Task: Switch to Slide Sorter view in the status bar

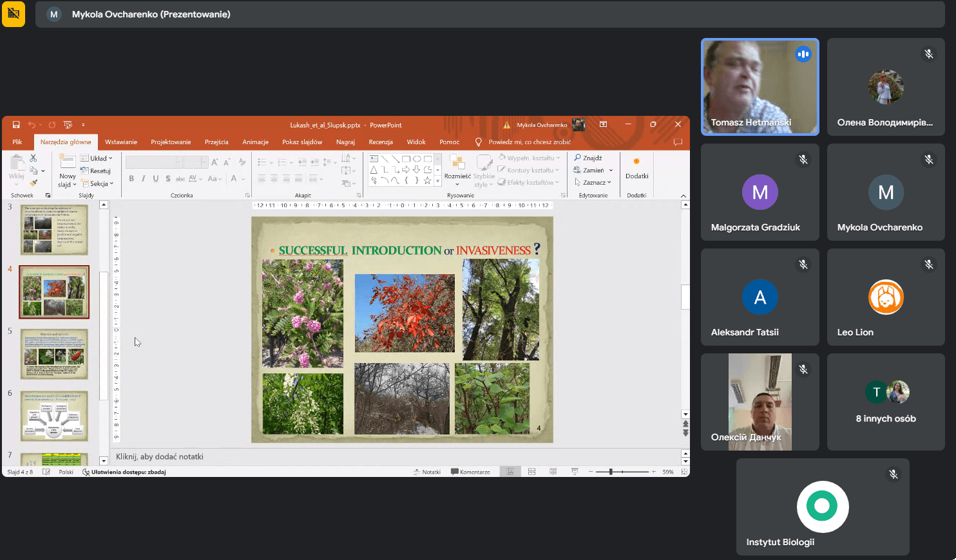Action: [531, 472]
